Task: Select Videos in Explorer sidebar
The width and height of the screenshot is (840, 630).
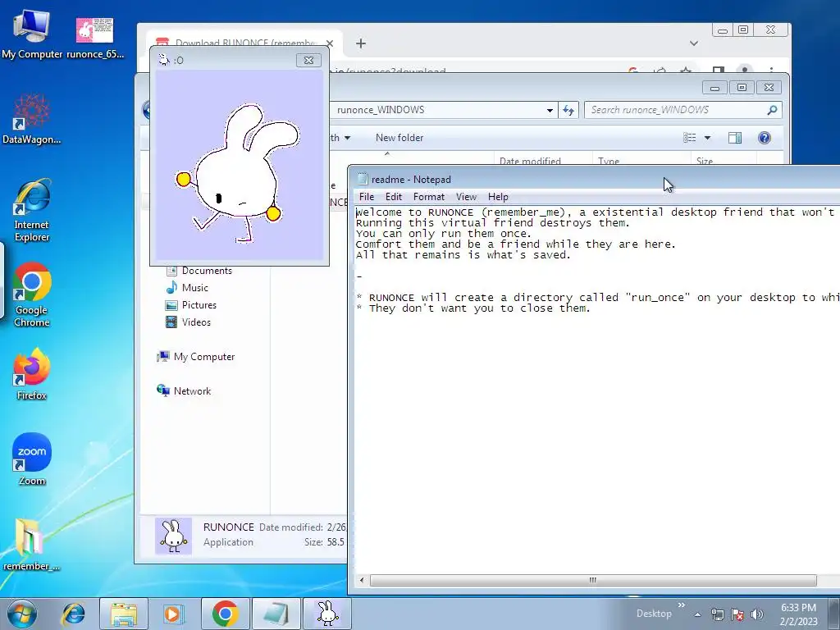Action: point(188,322)
